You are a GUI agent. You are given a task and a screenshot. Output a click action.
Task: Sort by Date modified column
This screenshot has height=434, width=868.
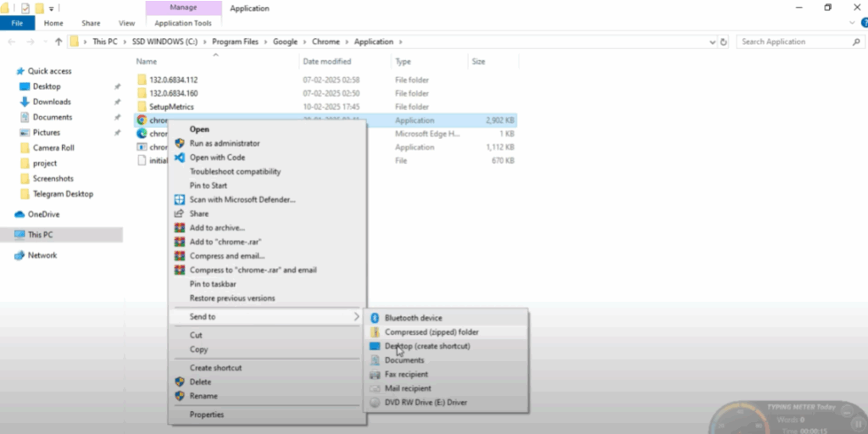tap(326, 61)
